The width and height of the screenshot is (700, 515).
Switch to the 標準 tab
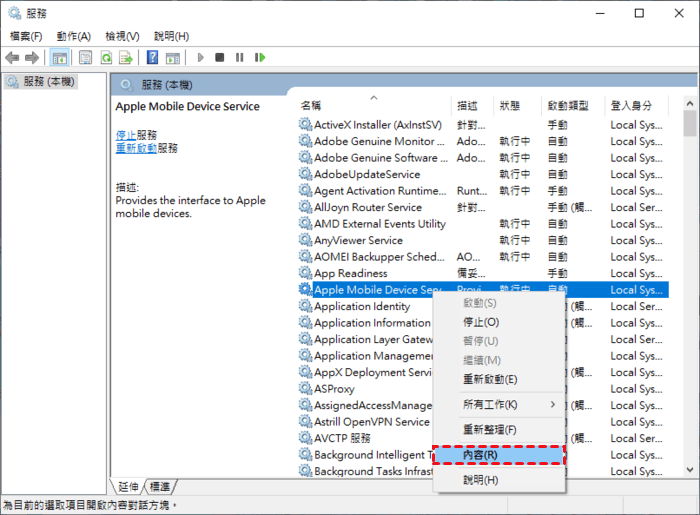tap(160, 486)
